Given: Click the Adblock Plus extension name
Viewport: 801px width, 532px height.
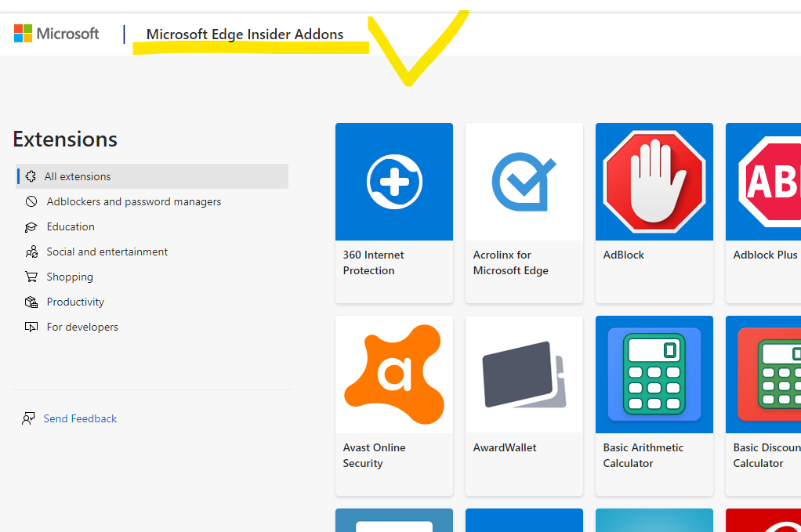Looking at the screenshot, I should click(x=765, y=255).
